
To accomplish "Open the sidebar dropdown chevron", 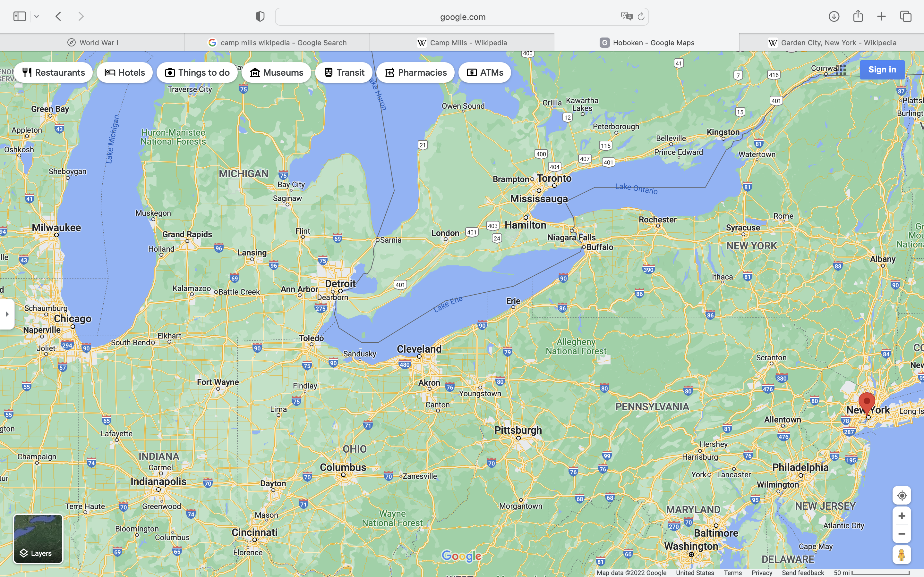I will coord(37,16).
